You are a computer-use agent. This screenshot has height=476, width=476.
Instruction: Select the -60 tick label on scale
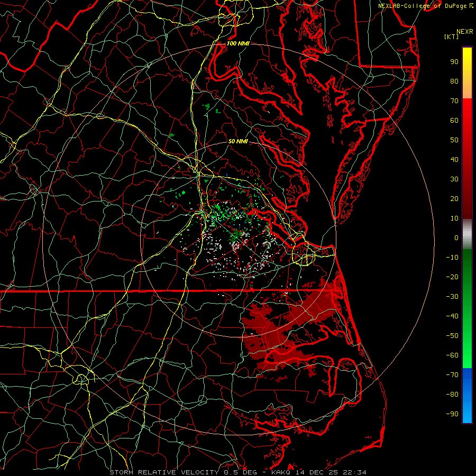click(x=452, y=355)
